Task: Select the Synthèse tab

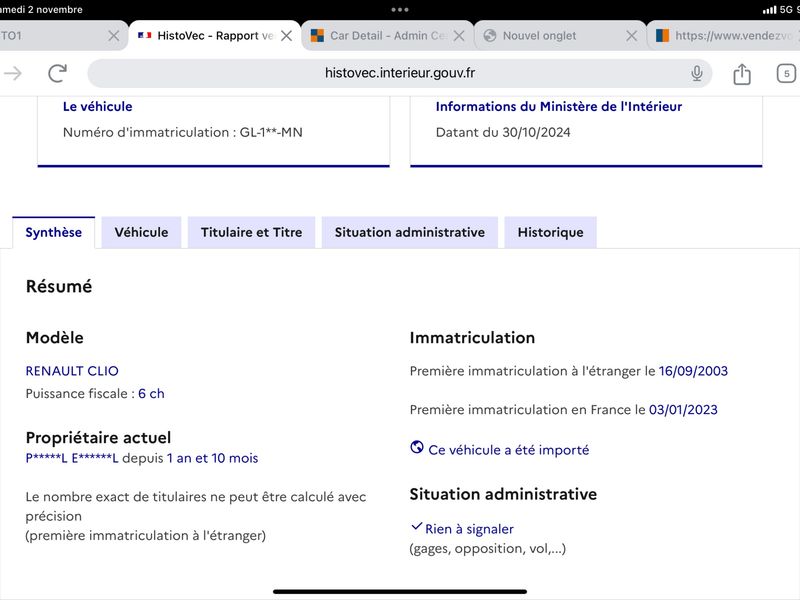Action: tap(54, 233)
